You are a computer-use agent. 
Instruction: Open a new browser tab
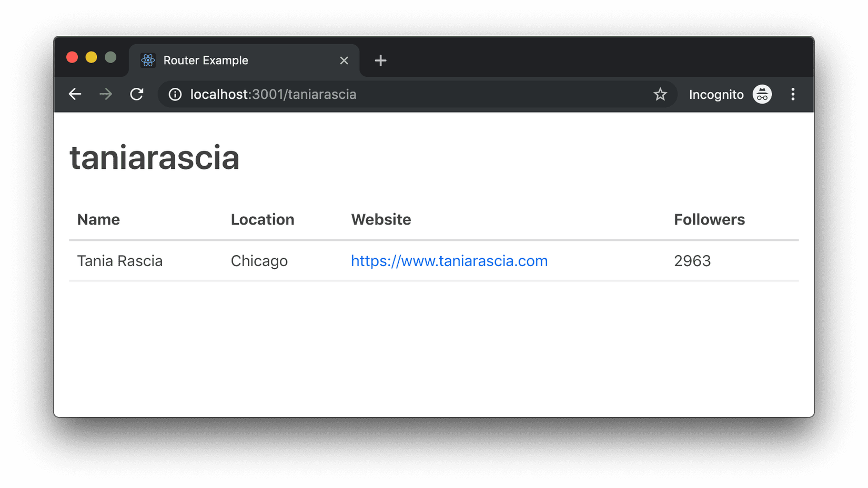pyautogui.click(x=380, y=61)
